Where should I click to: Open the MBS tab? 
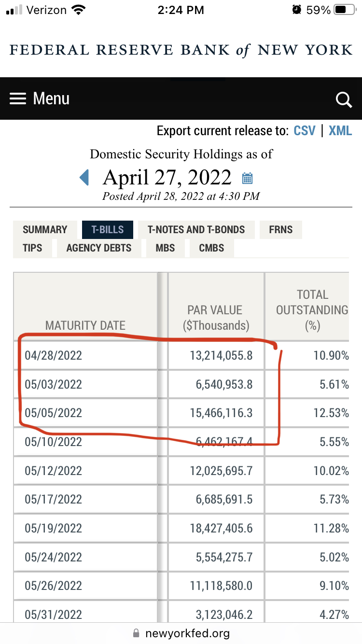(165, 248)
